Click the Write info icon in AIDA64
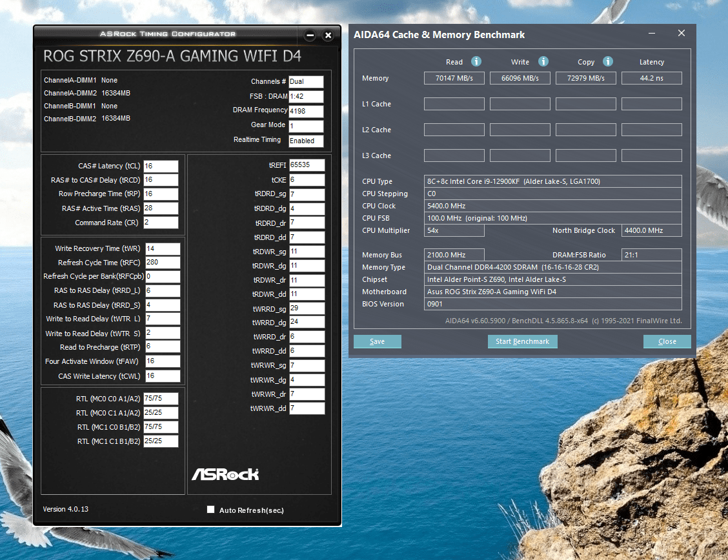Viewport: 728px width, 560px height. click(x=543, y=61)
